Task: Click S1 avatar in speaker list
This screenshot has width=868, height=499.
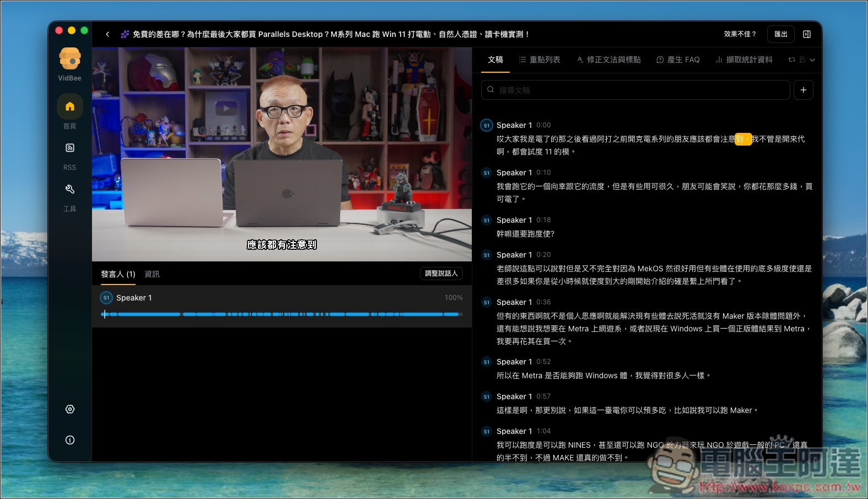Action: tap(106, 298)
